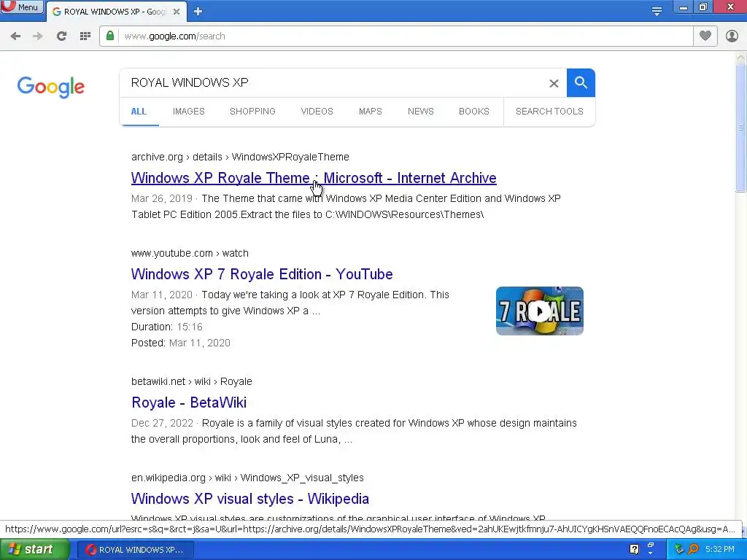Click the blue magnifier search button
This screenshot has height=560, width=747.
click(x=581, y=83)
